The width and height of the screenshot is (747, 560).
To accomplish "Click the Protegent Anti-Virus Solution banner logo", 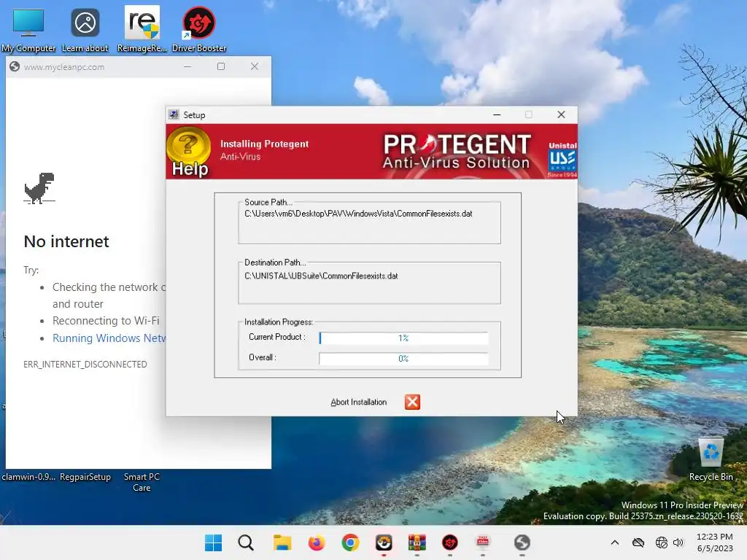I will [457, 152].
